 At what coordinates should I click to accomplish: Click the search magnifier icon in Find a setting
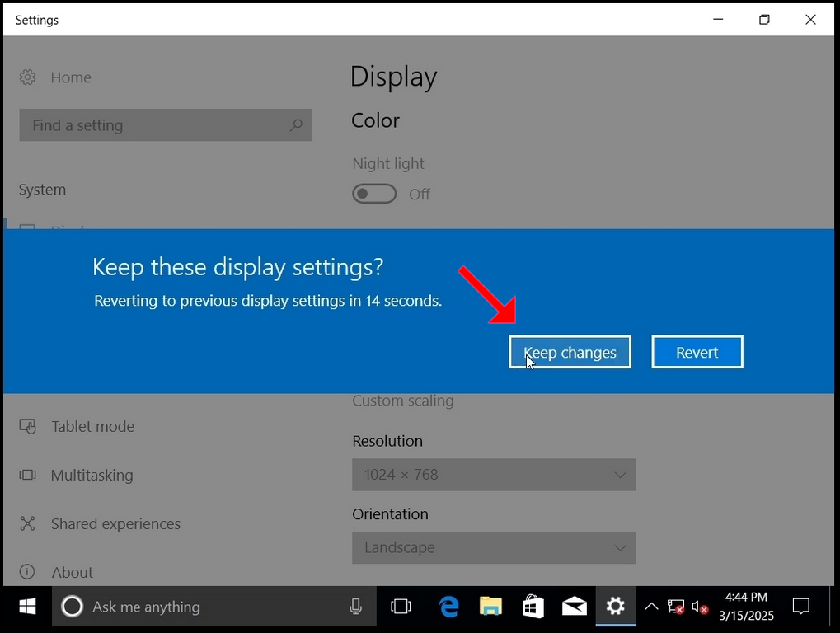coord(296,125)
